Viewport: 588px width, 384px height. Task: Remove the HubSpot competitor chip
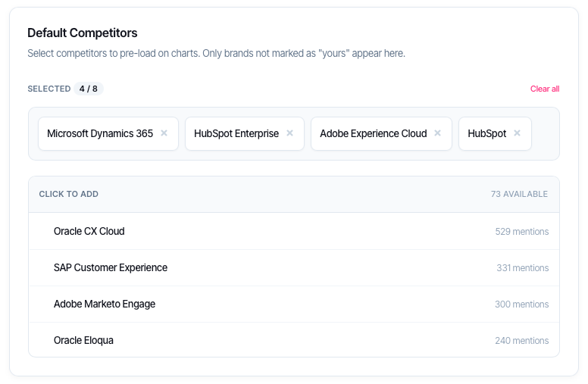click(517, 133)
